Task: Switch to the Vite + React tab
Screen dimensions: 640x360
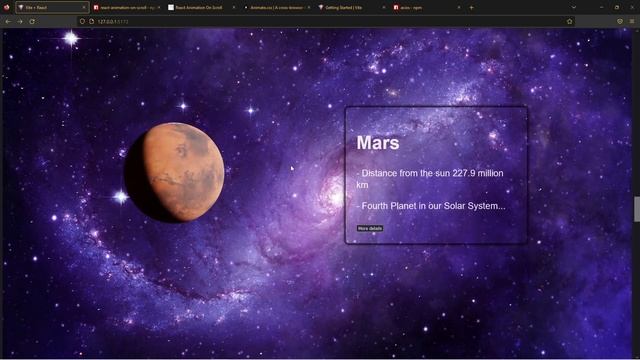Action: (52, 7)
